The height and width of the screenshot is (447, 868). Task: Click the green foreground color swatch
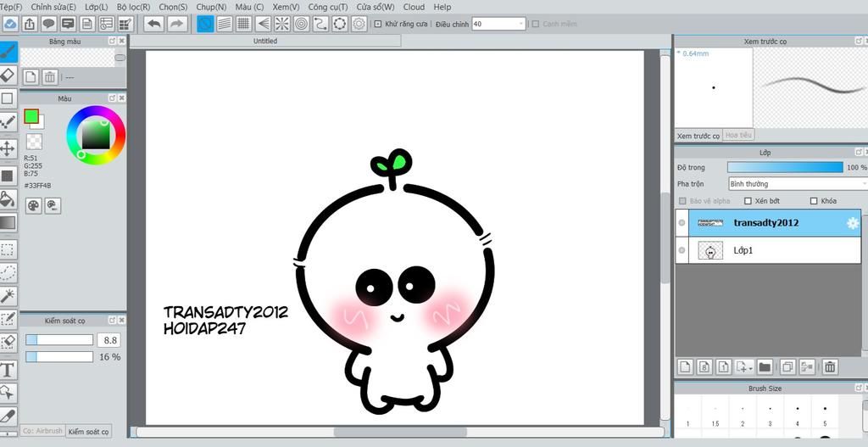point(31,116)
